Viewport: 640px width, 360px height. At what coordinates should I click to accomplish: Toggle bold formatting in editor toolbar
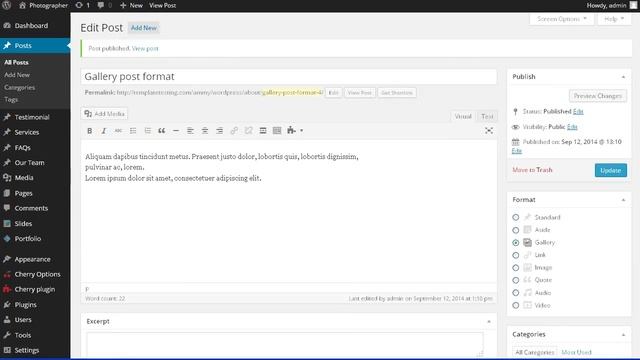tap(89, 131)
